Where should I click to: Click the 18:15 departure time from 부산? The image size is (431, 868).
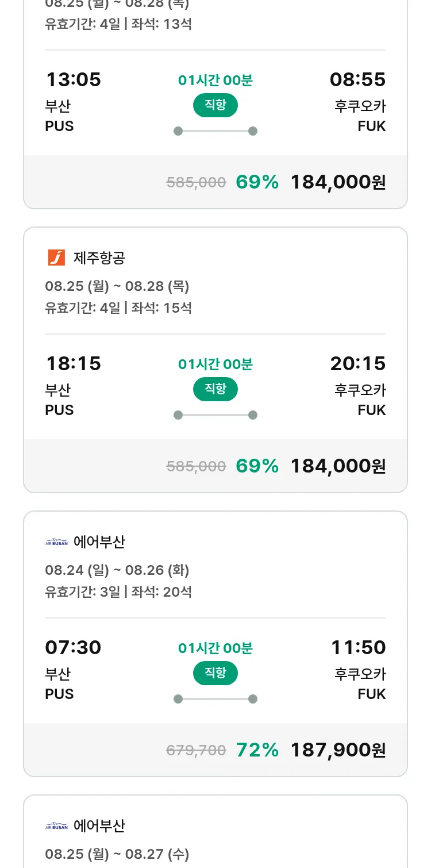coord(73,363)
